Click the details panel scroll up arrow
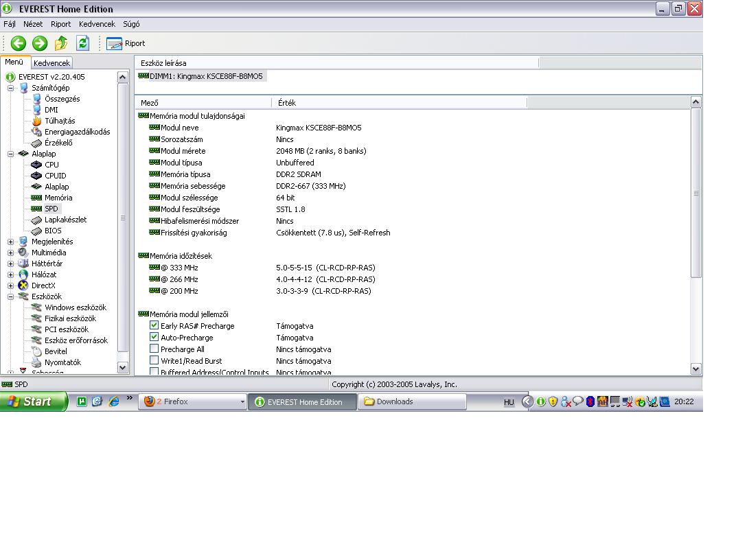The image size is (747, 560). (696, 102)
